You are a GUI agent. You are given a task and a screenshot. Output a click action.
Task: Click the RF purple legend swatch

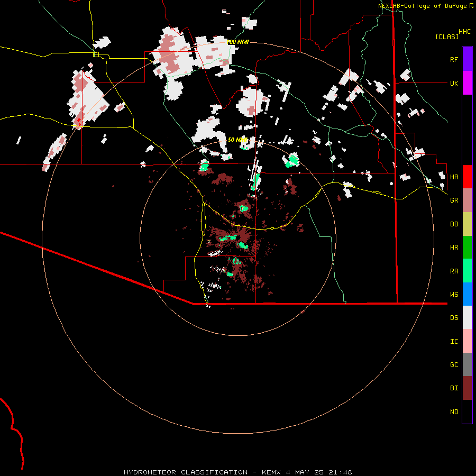(x=467, y=59)
